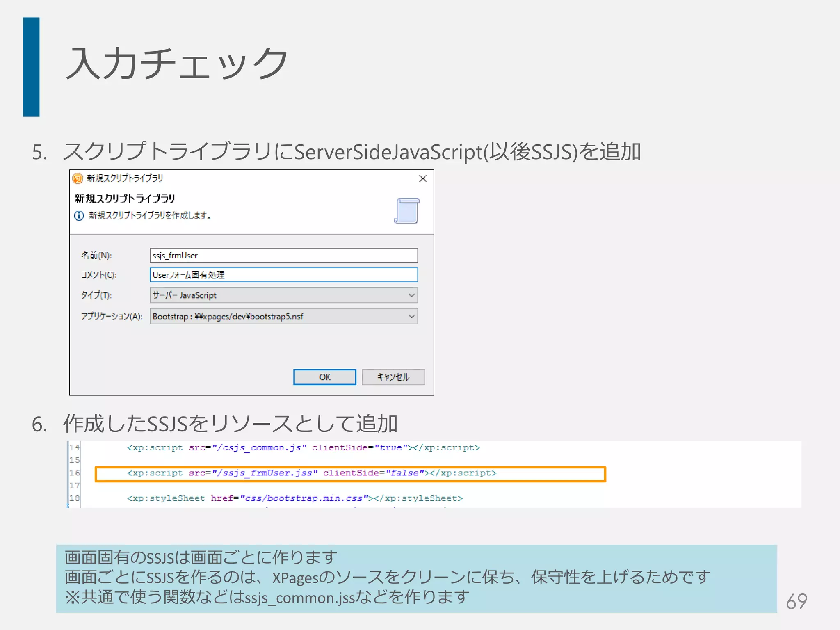Click the キャンセル button
Screen dimensions: 840x630
tap(393, 377)
